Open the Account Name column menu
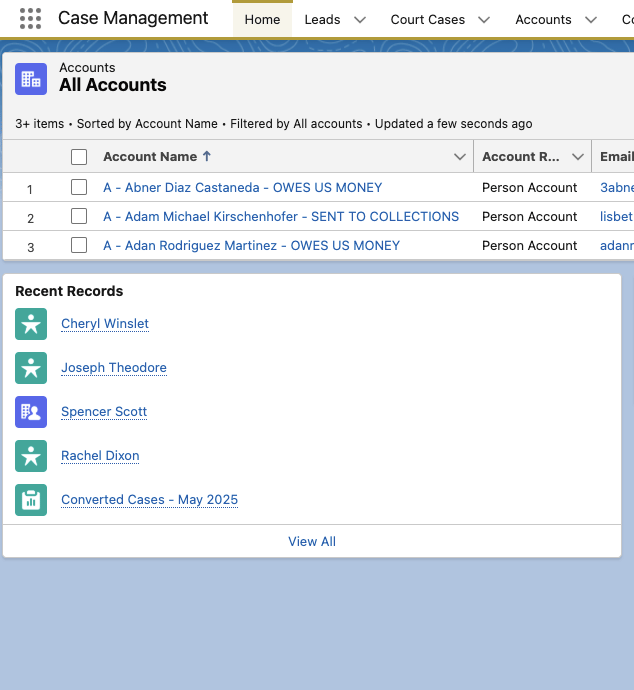The width and height of the screenshot is (634, 690). (460, 157)
